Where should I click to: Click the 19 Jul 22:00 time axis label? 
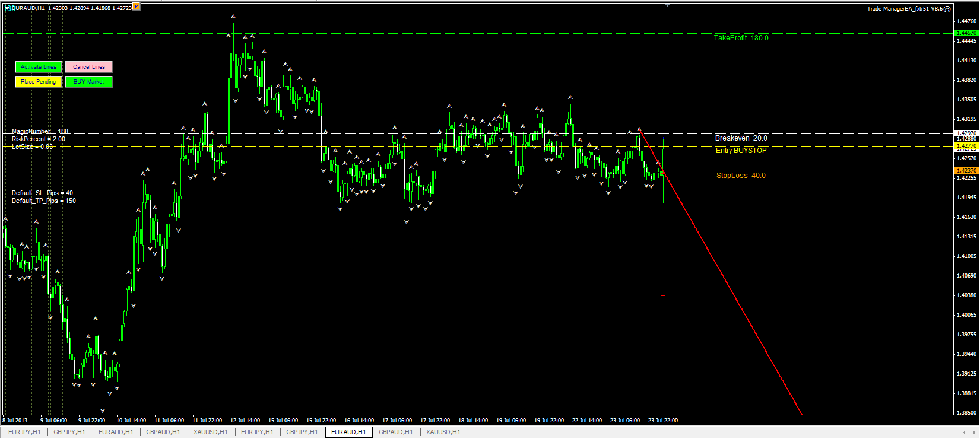click(549, 421)
